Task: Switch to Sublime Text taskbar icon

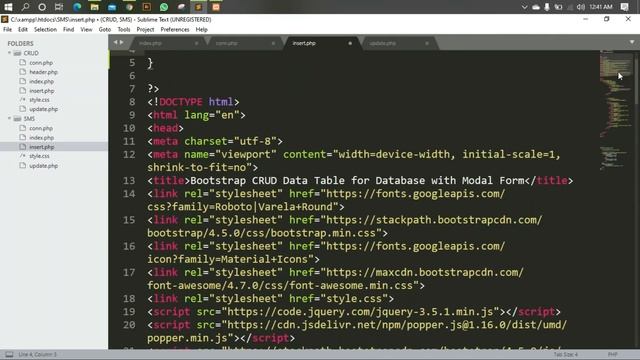Action: tap(198, 7)
